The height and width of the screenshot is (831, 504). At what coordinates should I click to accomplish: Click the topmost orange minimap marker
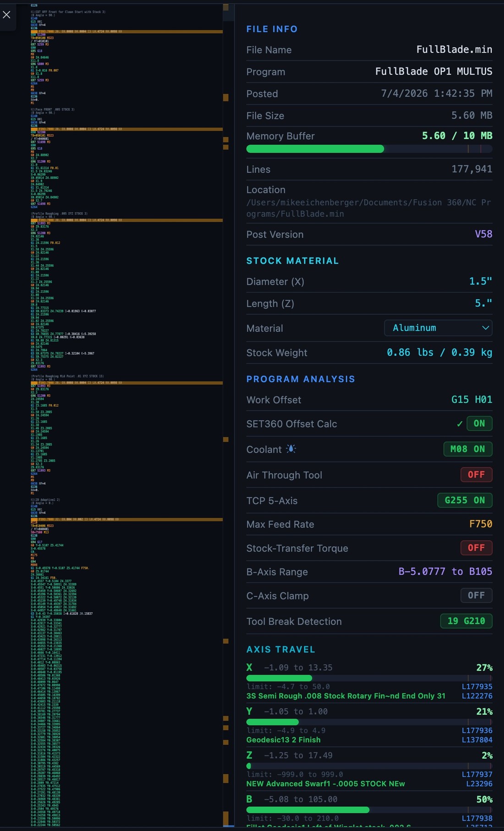[225, 7]
